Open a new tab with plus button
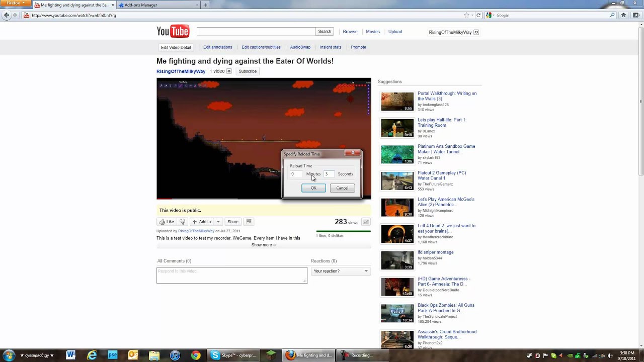The width and height of the screenshot is (644, 362). pos(205,5)
